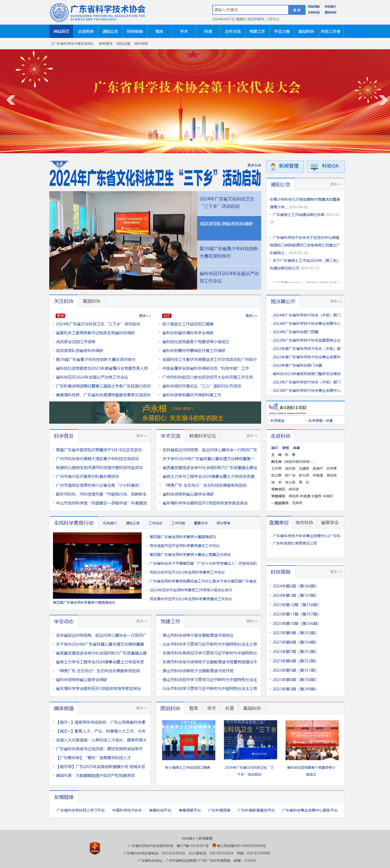Open 网站导航 link in header
This screenshot has width=390, height=868.
[314, 7]
